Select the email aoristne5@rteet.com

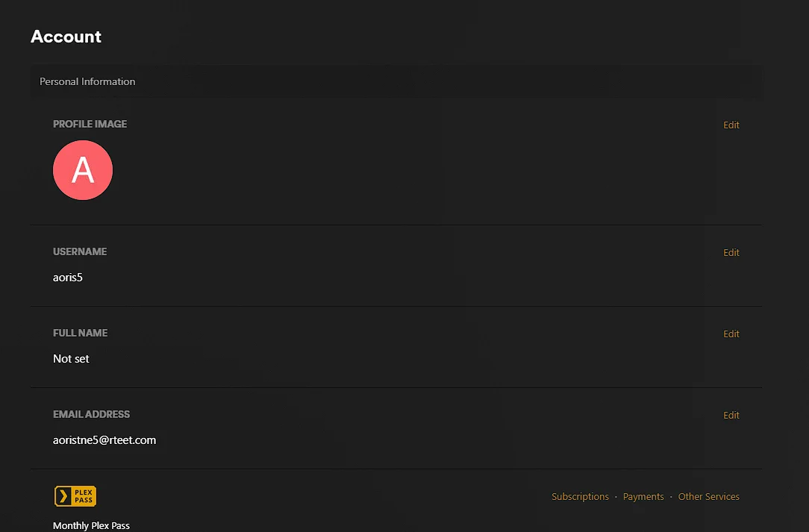pyautogui.click(x=104, y=440)
